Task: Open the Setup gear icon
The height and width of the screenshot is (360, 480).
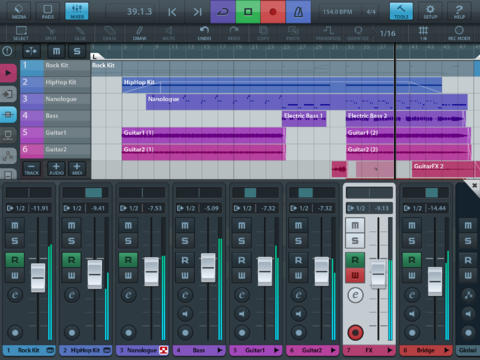Action: pos(430,11)
